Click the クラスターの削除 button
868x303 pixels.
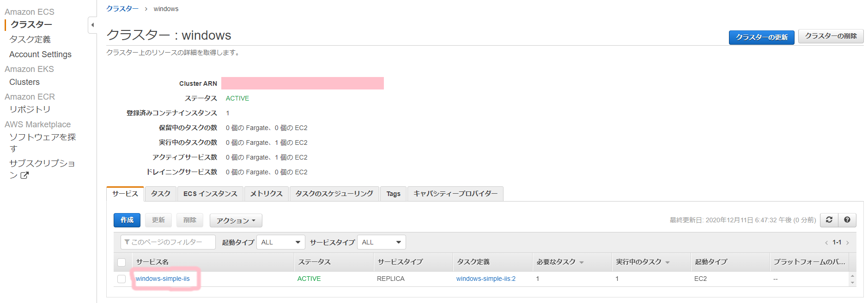point(831,36)
